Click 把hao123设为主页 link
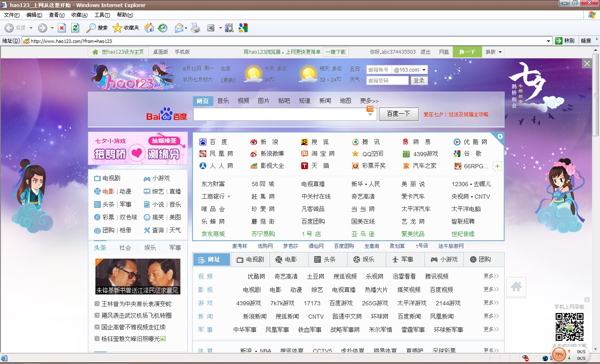 click(118, 52)
